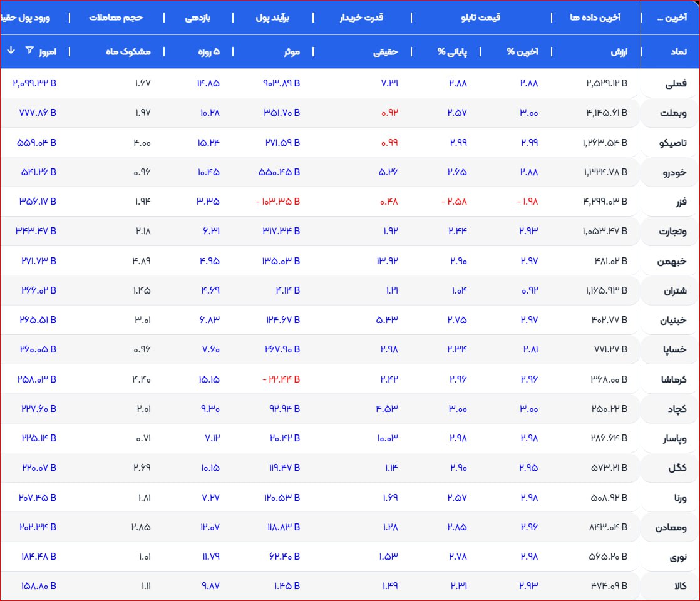700x601 pixels.
Task: Open the کالا symbol in last row
Action: (x=678, y=587)
